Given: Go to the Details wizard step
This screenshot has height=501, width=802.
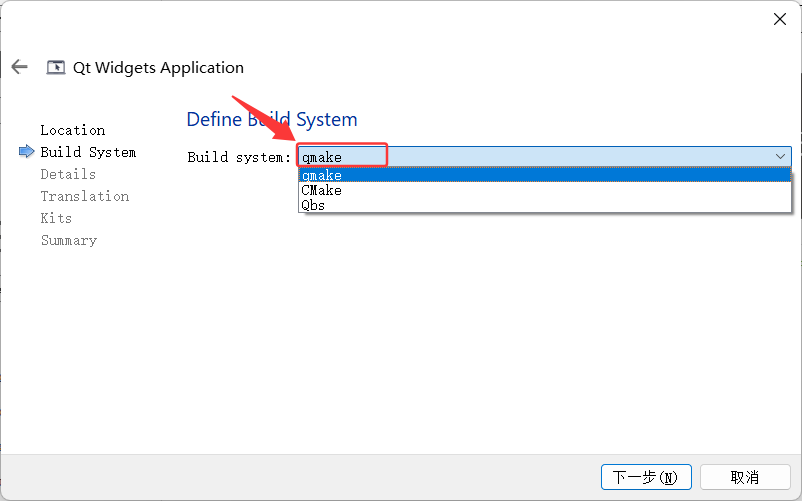Looking at the screenshot, I should [x=68, y=174].
